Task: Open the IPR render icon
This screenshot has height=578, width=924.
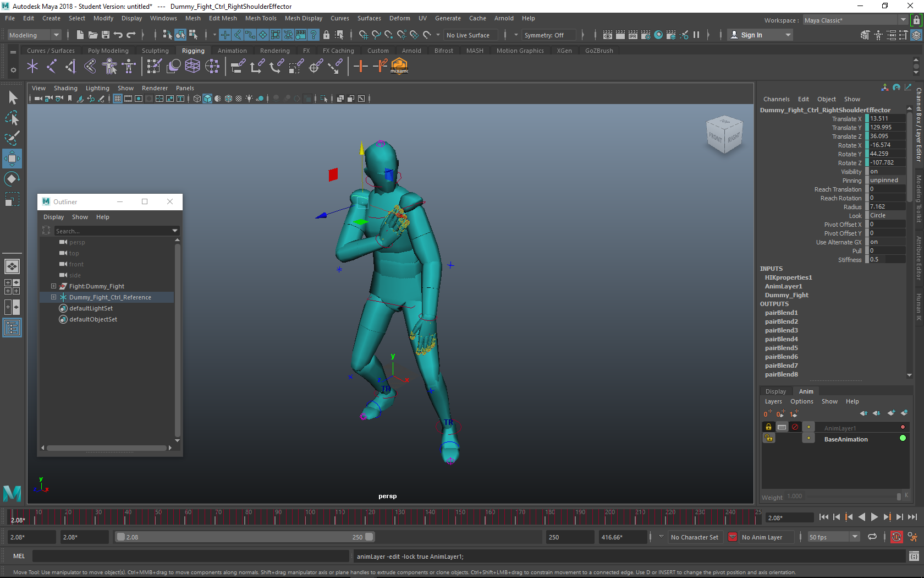Action: (x=632, y=35)
